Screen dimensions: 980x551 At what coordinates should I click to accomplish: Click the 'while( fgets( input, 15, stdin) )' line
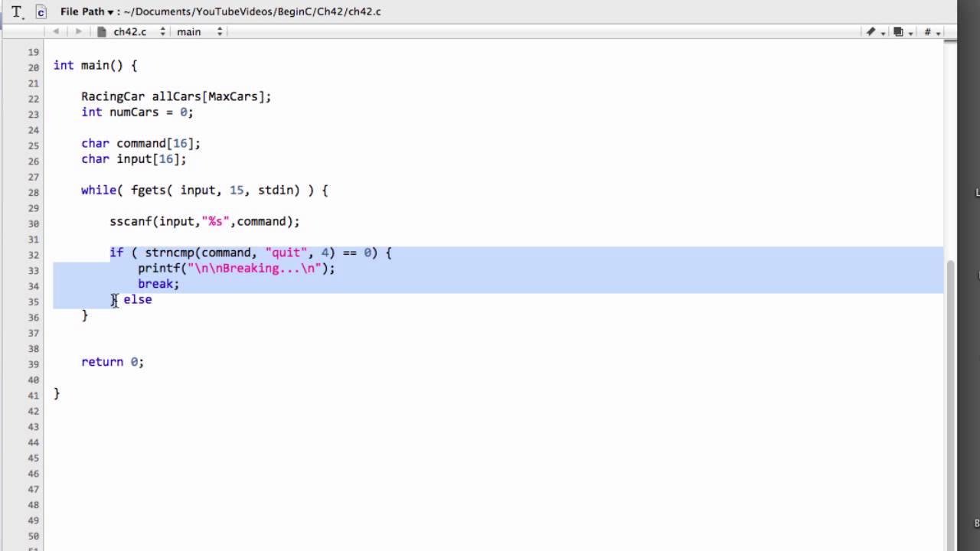point(204,190)
